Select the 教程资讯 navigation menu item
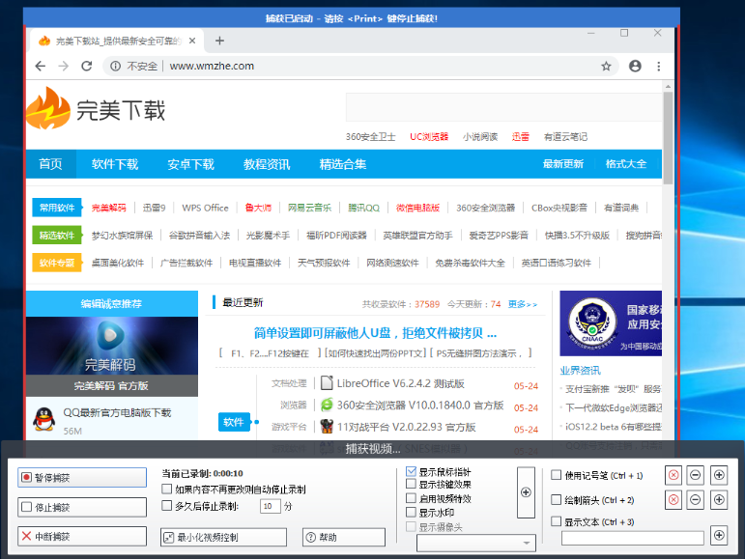Viewport: 745px width, 560px height. [x=267, y=164]
